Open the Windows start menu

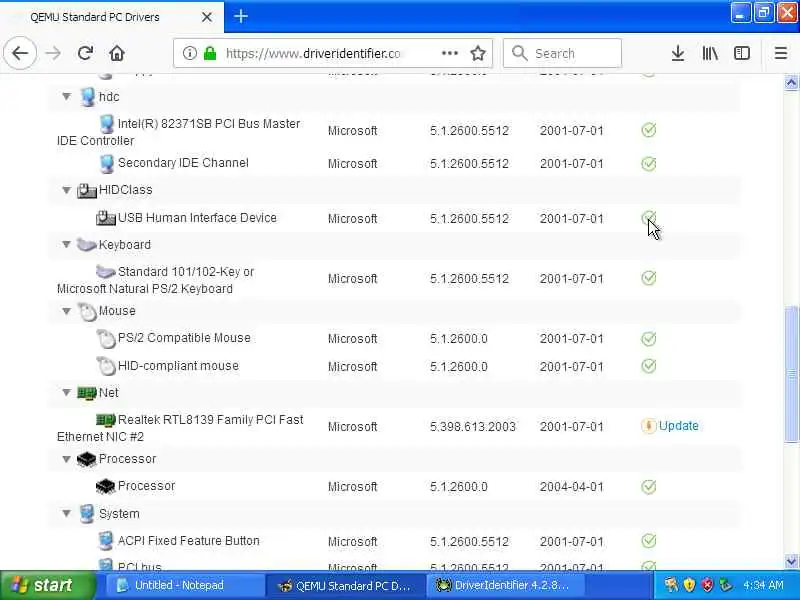pos(47,585)
